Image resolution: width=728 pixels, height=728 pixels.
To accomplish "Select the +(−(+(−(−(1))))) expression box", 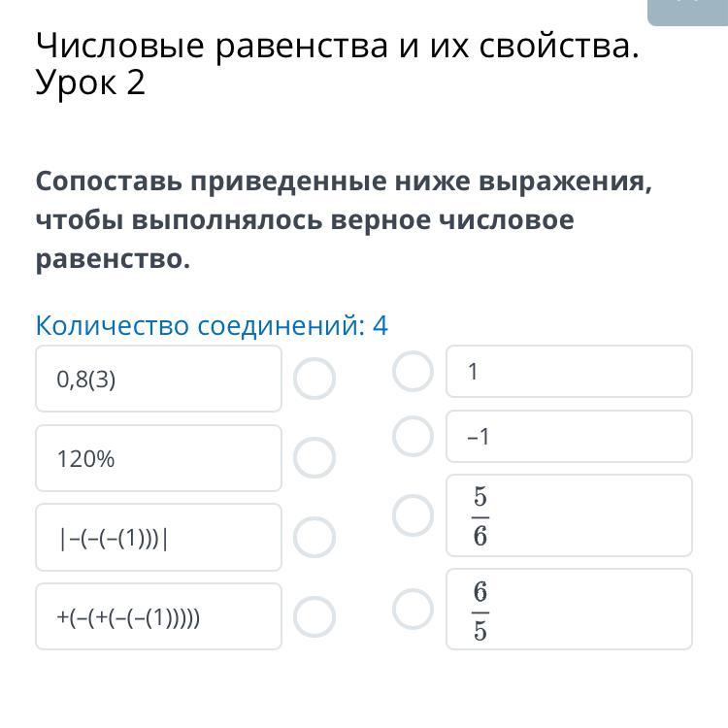I will pos(158,616).
